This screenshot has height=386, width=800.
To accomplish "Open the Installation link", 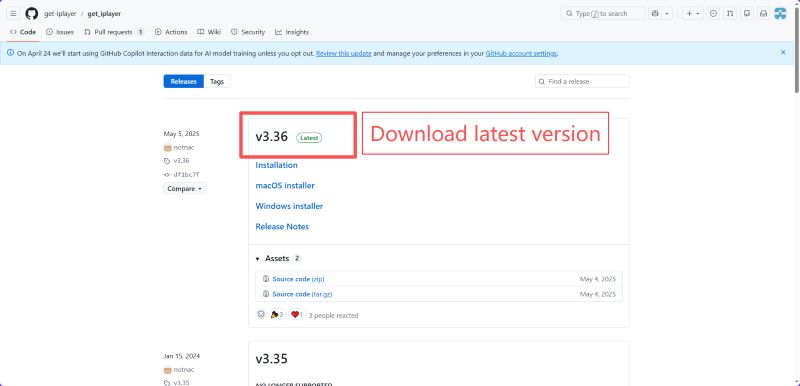I will point(277,165).
